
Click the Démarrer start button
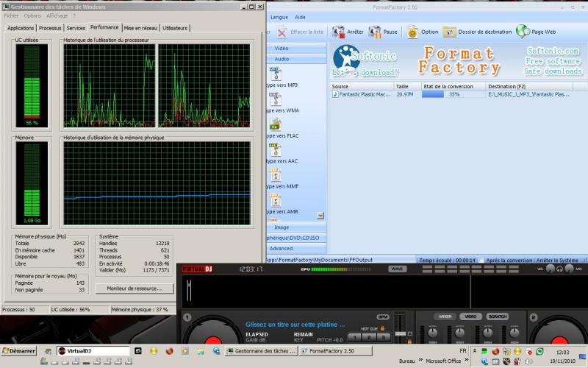(18, 351)
